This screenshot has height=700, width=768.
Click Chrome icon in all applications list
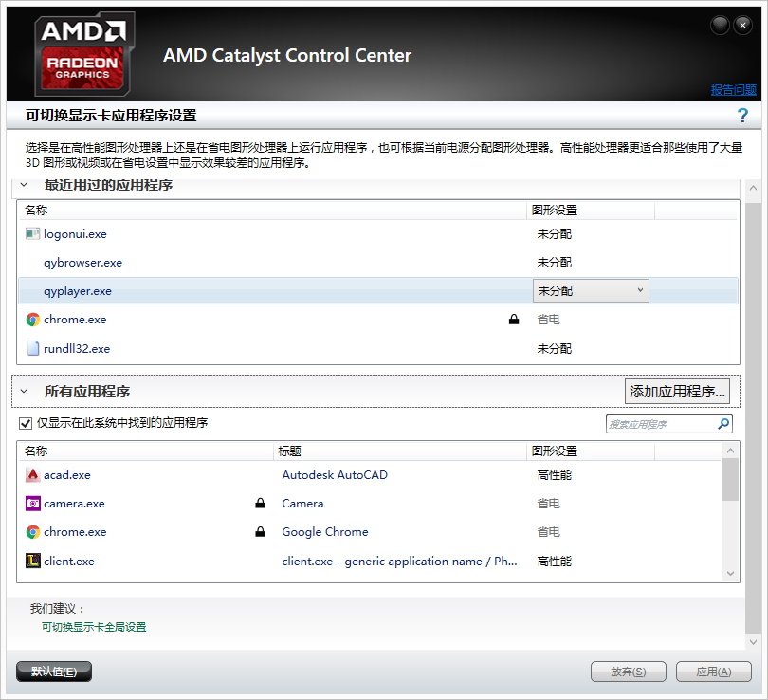(33, 532)
